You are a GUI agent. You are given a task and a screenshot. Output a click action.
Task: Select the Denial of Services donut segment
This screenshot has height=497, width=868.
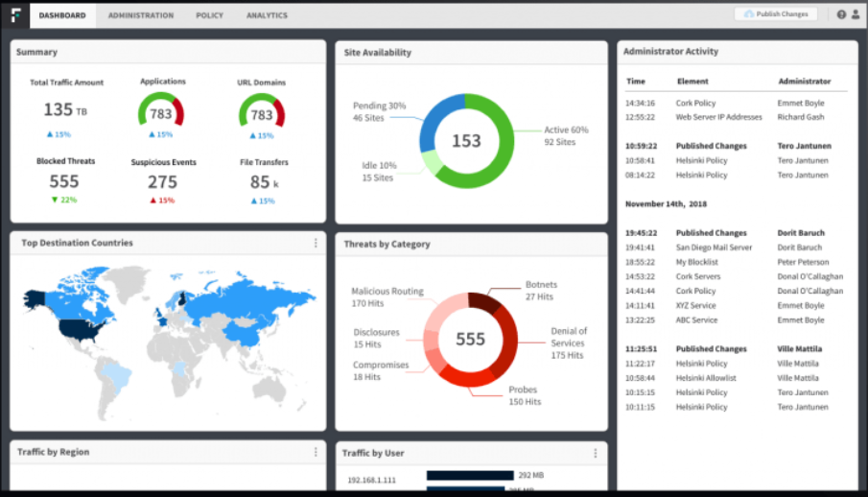click(x=504, y=341)
